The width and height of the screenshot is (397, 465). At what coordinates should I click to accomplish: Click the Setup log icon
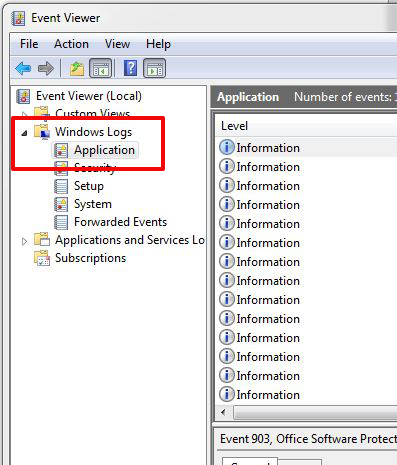(61, 186)
